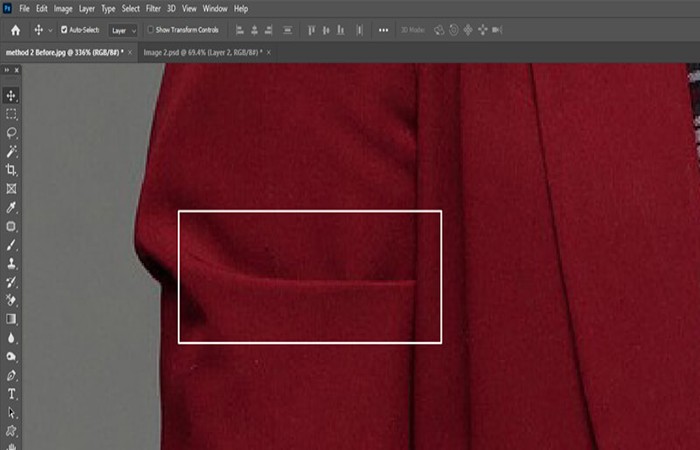Switch to the Image 2.psd tab

[x=203, y=52]
